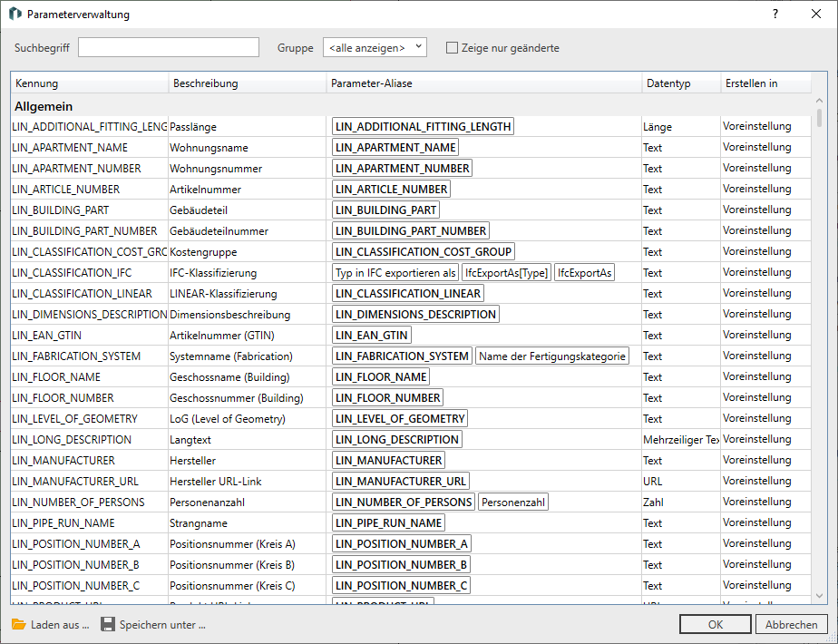
Task: Click LIN_FLOOR_NAME in the Kennung column
Action: (56, 376)
